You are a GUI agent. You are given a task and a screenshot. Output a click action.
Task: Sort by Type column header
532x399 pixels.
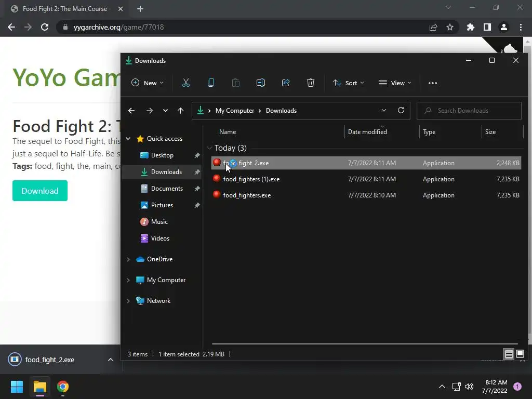(x=429, y=132)
